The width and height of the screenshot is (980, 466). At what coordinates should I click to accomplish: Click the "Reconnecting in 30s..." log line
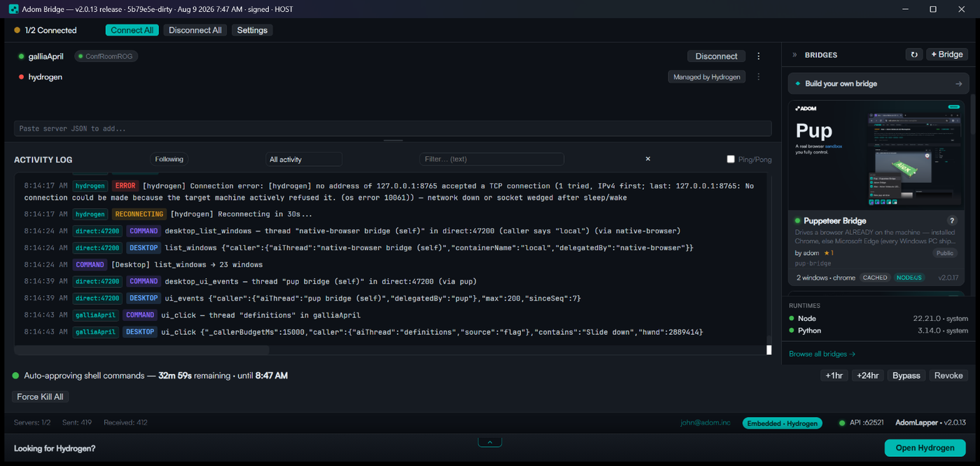tap(241, 214)
